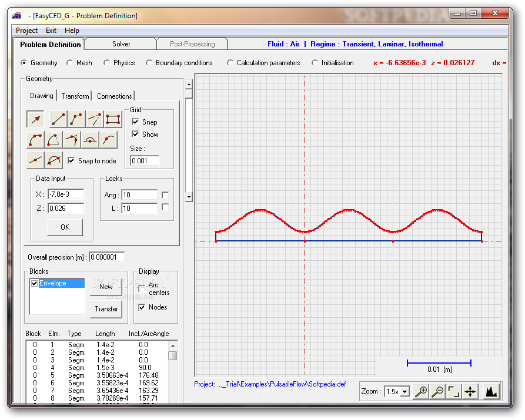Image resolution: width=525 pixels, height=420 pixels.
Task: Select the three-point arc tool
Action: tap(35, 140)
